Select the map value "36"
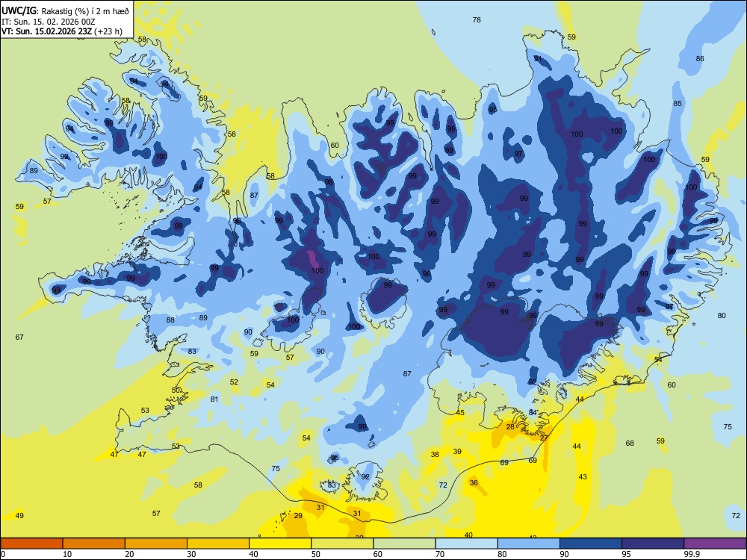Screen dimensions: 747x560 (474, 483)
